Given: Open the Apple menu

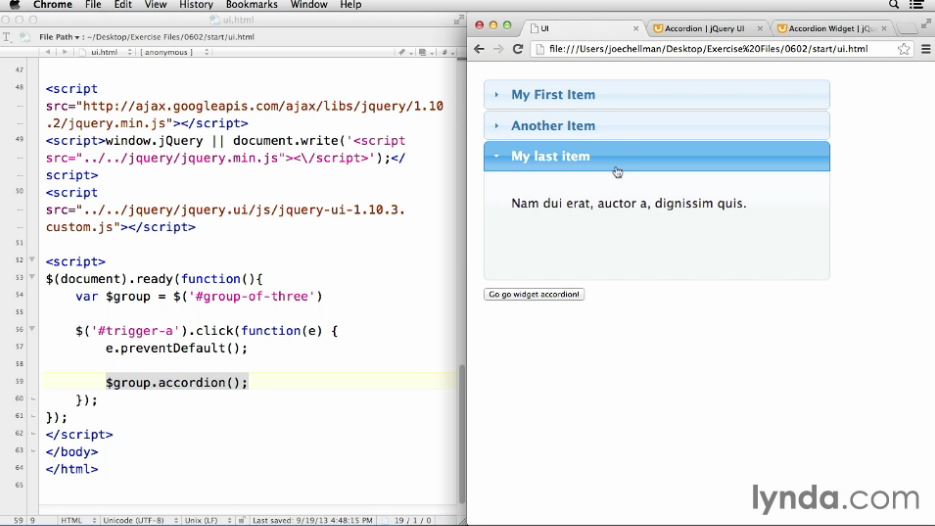Looking at the screenshot, I should pos(14,5).
